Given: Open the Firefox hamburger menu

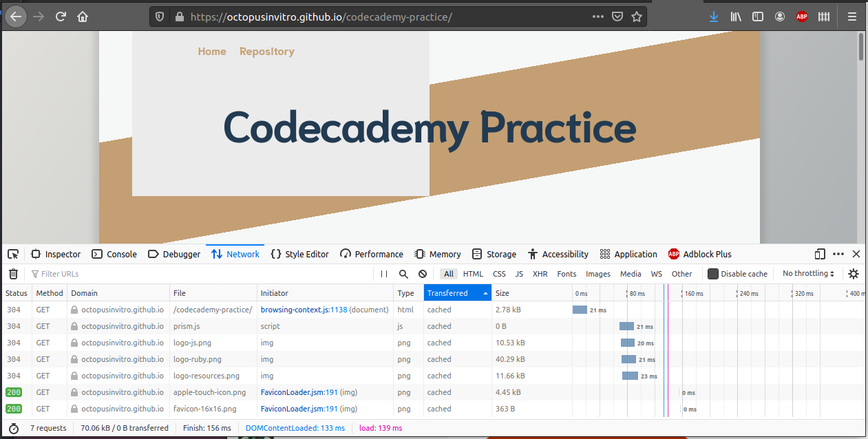Looking at the screenshot, I should pos(852,17).
